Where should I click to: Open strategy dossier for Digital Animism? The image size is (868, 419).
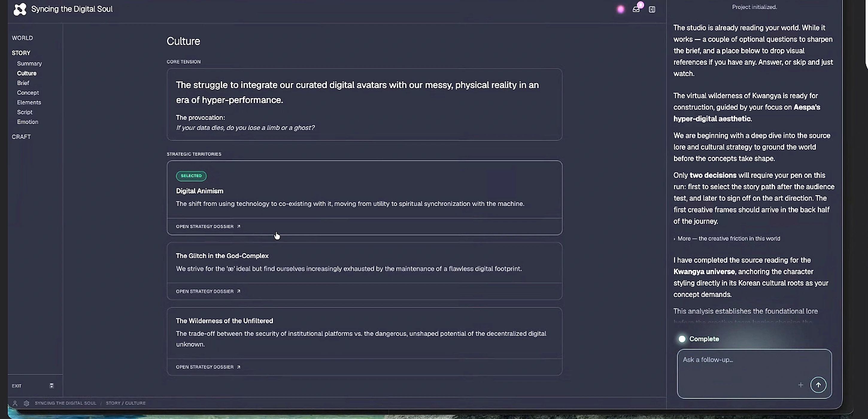point(208,226)
